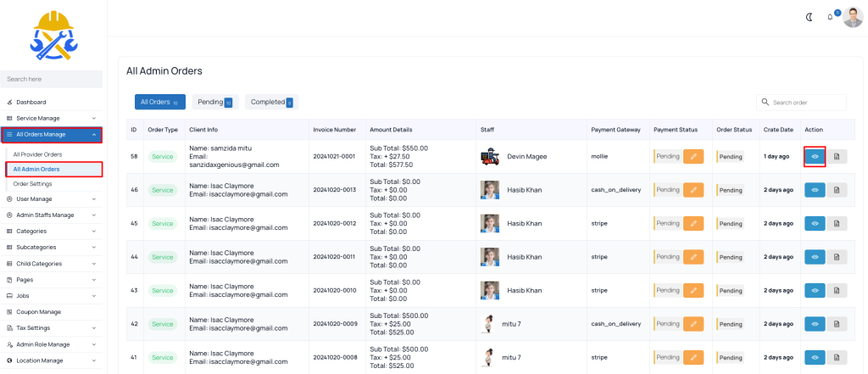Open the user profile avatar
The width and height of the screenshot is (868, 374).
pos(853,17)
